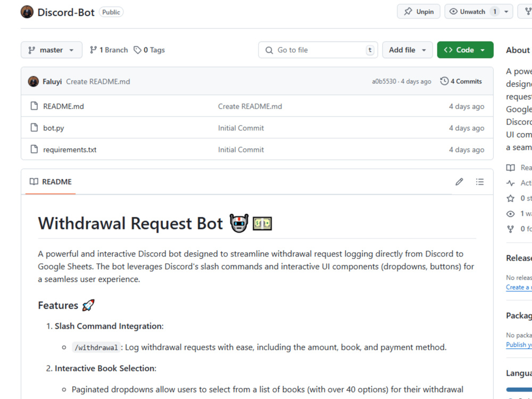Image resolution: width=532 pixels, height=399 pixels.
Task: Click the repository owner avatar beside Discord-Bot
Action: [27, 12]
